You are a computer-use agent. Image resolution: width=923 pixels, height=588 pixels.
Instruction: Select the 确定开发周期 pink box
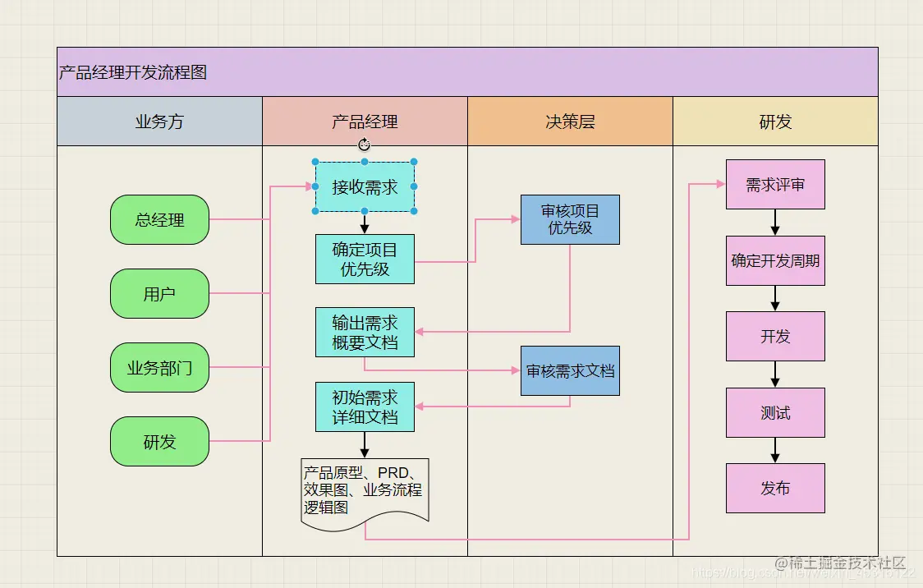(775, 261)
